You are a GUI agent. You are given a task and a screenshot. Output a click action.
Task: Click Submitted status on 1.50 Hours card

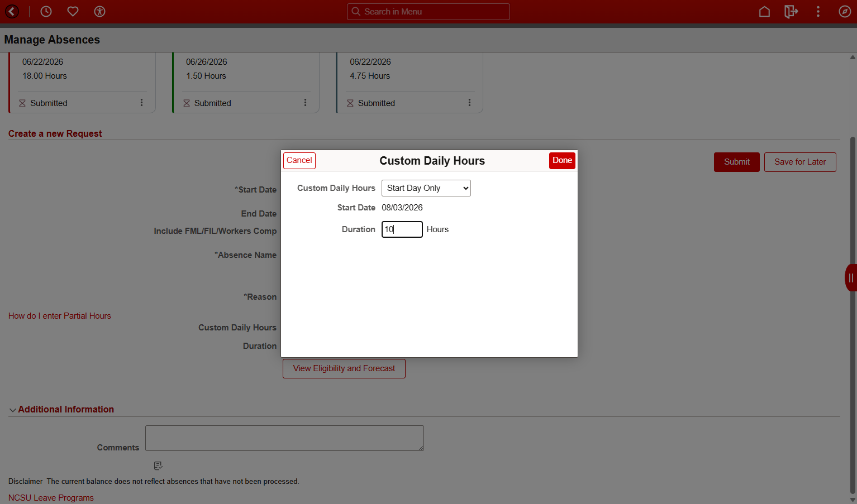pos(213,103)
